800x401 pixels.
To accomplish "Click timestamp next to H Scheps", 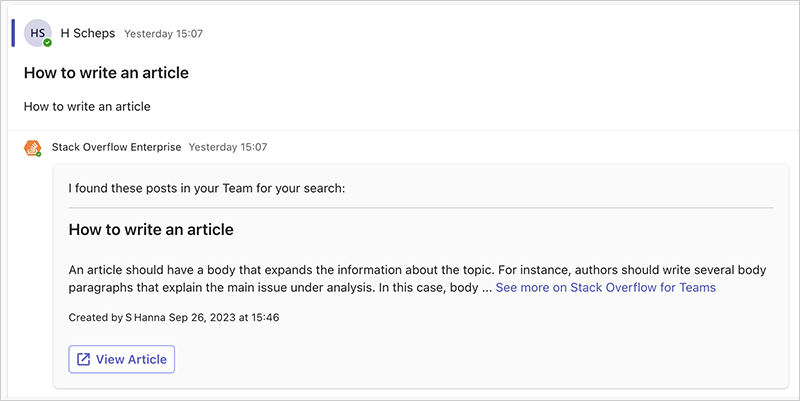I will [x=163, y=34].
